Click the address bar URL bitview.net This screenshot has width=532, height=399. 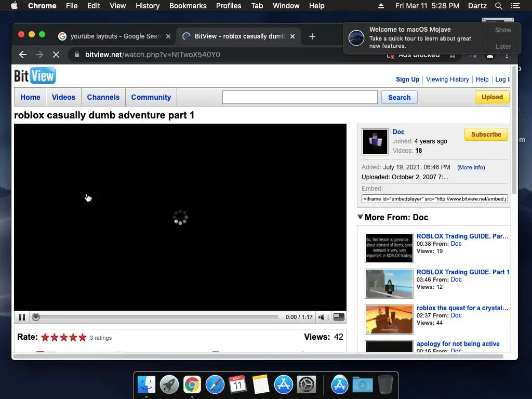click(152, 55)
